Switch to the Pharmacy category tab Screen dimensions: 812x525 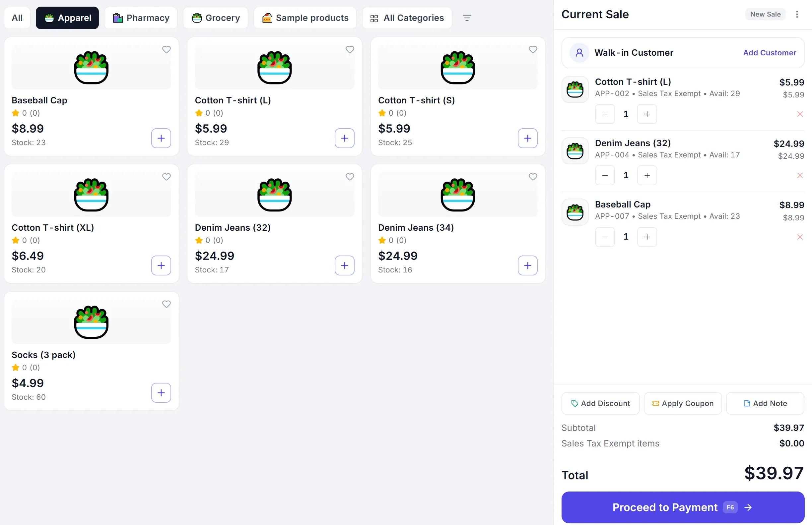tap(141, 18)
